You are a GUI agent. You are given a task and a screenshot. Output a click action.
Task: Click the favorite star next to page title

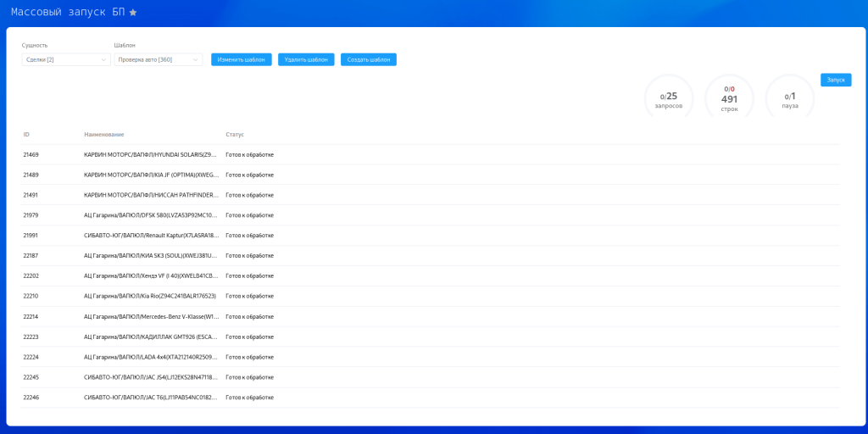[x=133, y=13]
